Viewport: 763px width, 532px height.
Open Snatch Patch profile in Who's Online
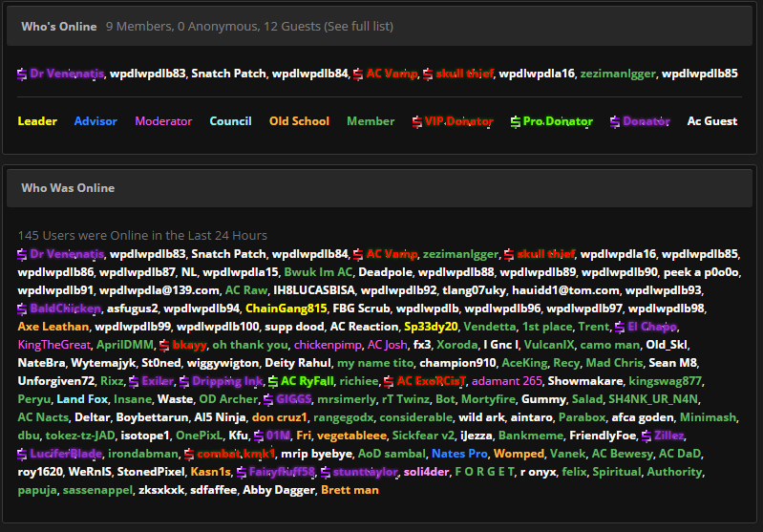(x=228, y=74)
